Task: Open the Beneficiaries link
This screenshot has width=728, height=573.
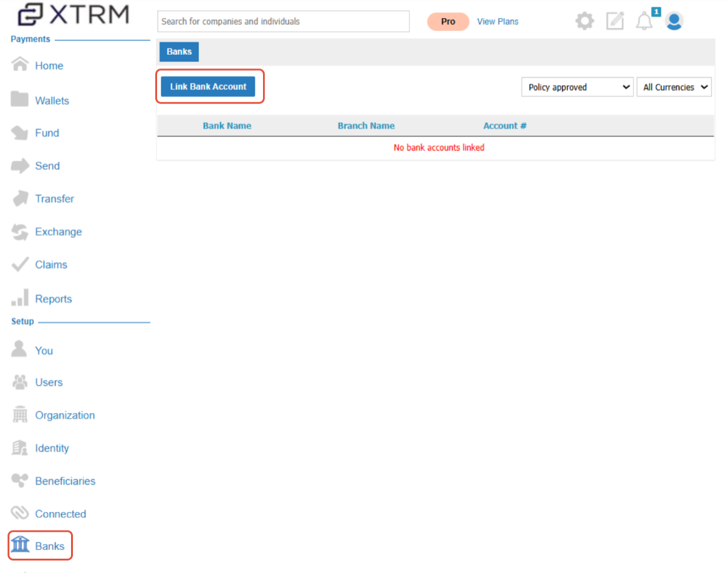Action: point(65,481)
